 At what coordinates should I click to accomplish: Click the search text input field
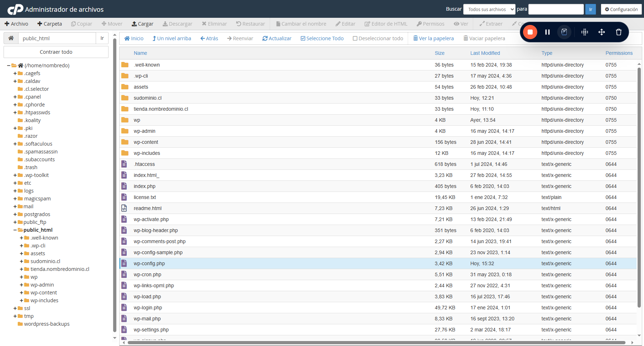pos(556,9)
